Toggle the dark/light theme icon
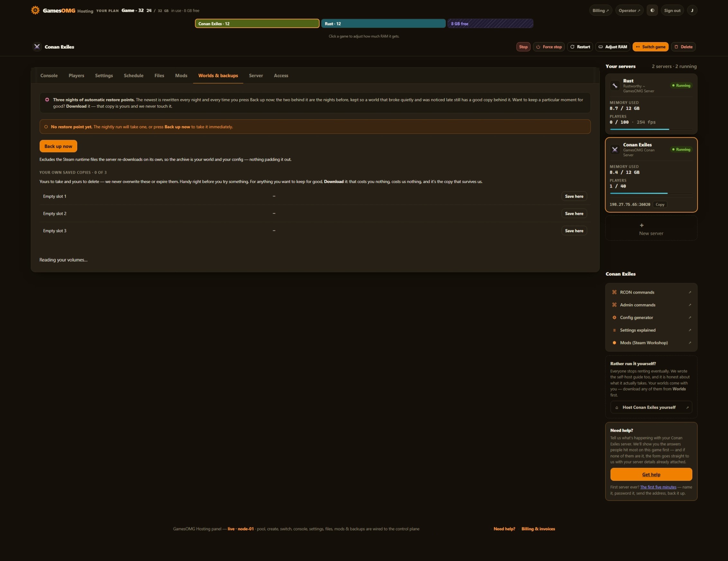The height and width of the screenshot is (561, 728). pyautogui.click(x=652, y=10)
